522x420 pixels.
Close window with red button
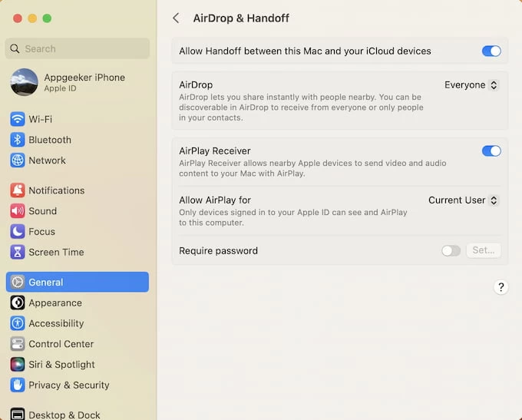(x=18, y=18)
